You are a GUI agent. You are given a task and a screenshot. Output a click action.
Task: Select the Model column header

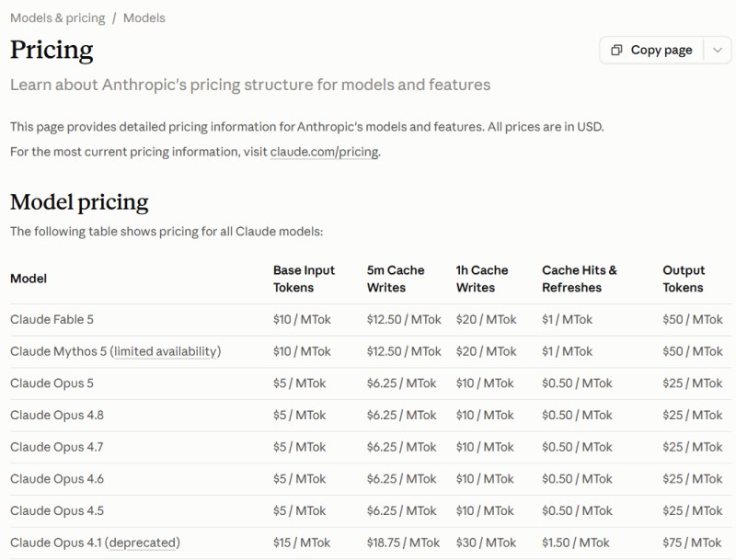(x=29, y=279)
